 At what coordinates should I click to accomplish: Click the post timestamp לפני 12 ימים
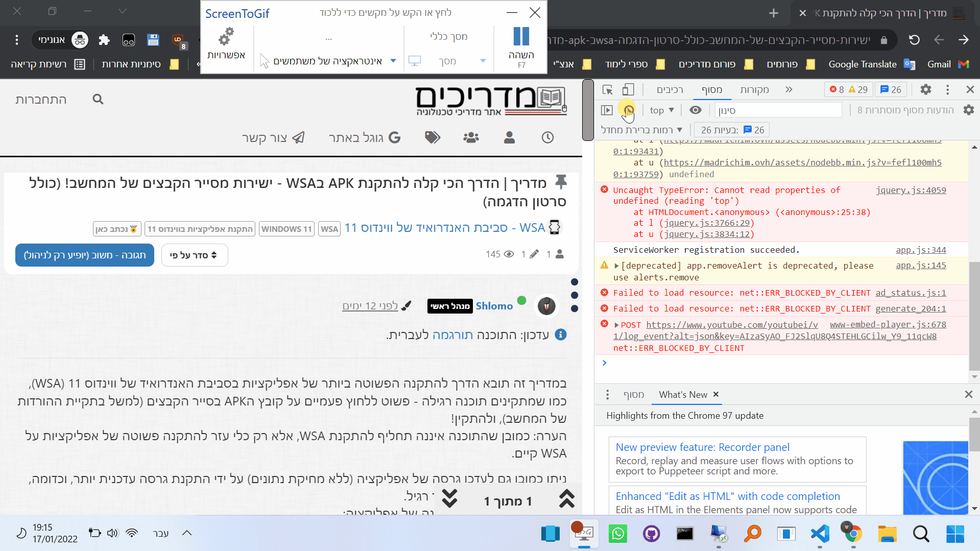click(370, 305)
